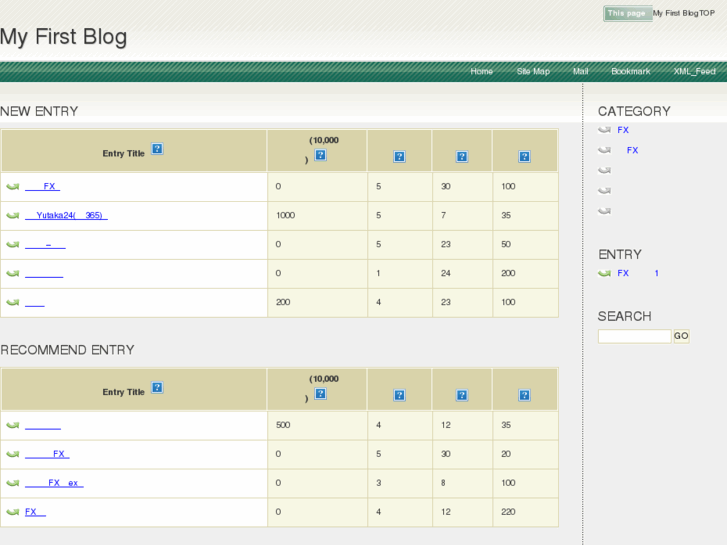Open indented FX subcategory link

[632, 150]
